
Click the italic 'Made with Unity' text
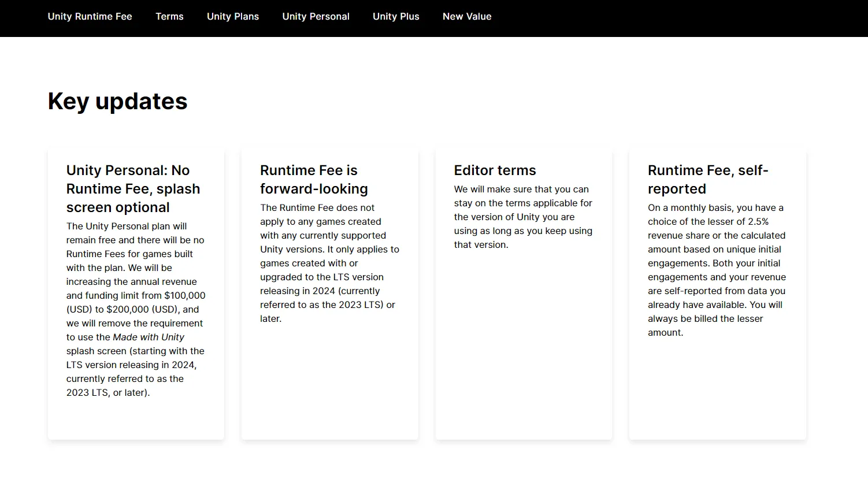click(149, 337)
